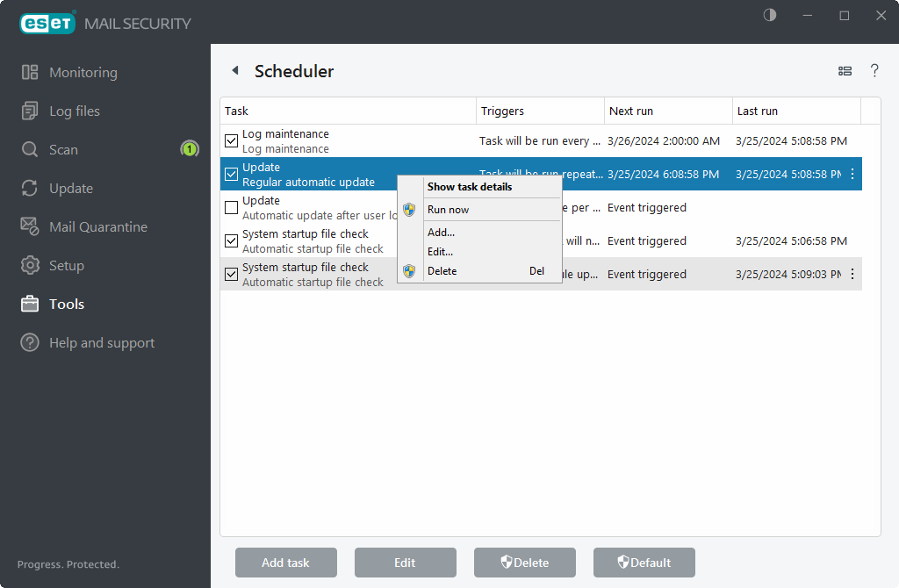Open three-dot menu of highlighted Update task
This screenshot has height=588, width=899.
point(852,174)
